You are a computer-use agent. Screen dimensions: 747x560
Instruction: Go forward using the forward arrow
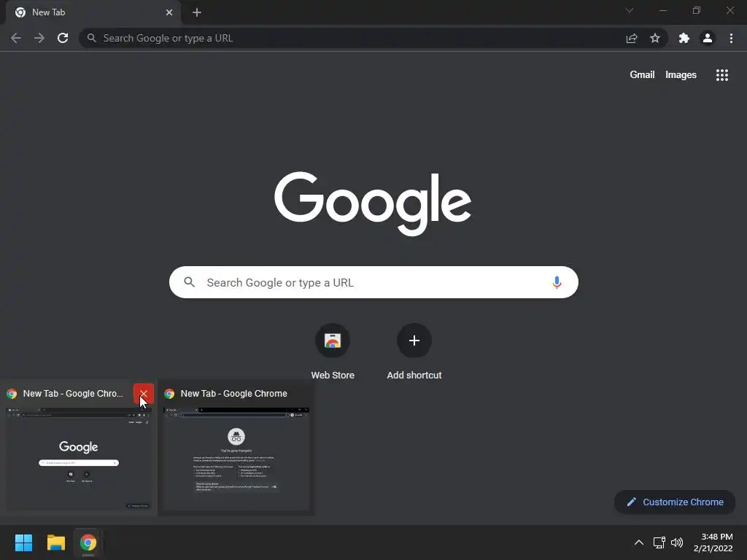39,38
